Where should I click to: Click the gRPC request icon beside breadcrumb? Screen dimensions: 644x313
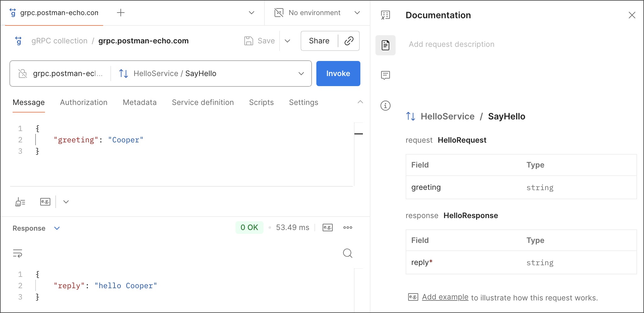(18, 41)
